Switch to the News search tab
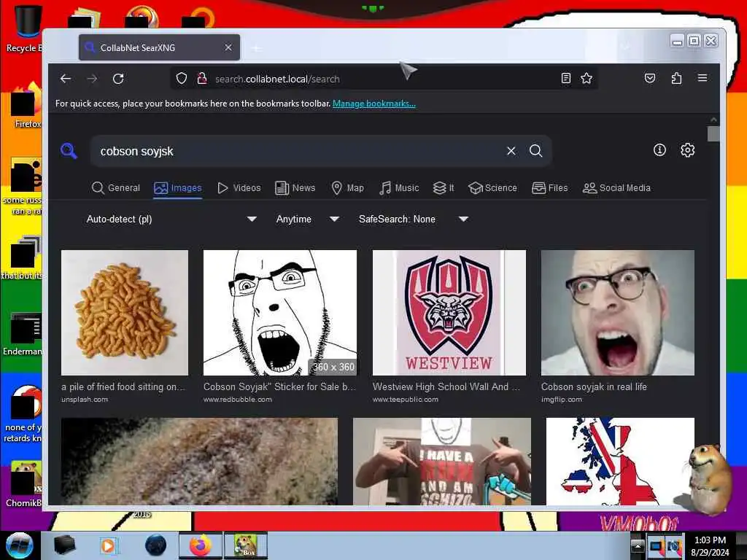 click(295, 188)
